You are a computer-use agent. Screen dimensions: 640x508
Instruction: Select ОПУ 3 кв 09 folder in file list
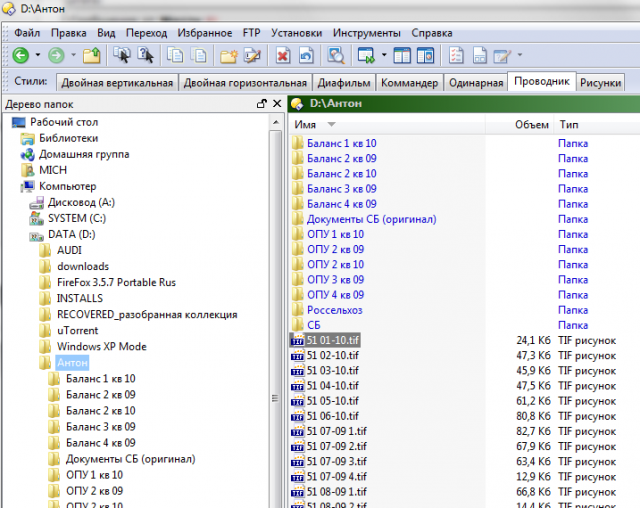(x=336, y=280)
